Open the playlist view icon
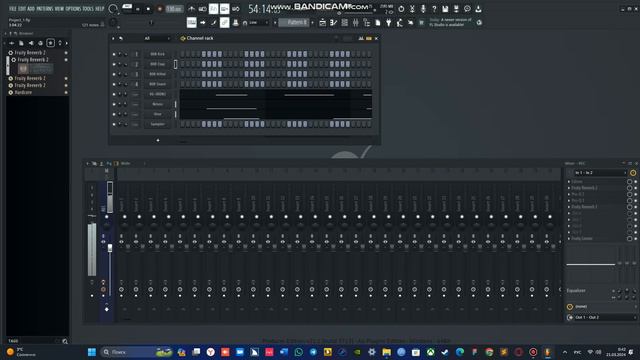The width and height of the screenshot is (640, 360). point(322,23)
